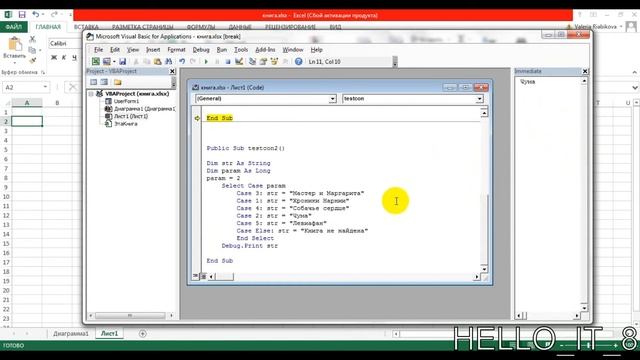The height and width of the screenshot is (360, 640).
Task: Select UserForm1 in project tree
Action: pos(126,101)
